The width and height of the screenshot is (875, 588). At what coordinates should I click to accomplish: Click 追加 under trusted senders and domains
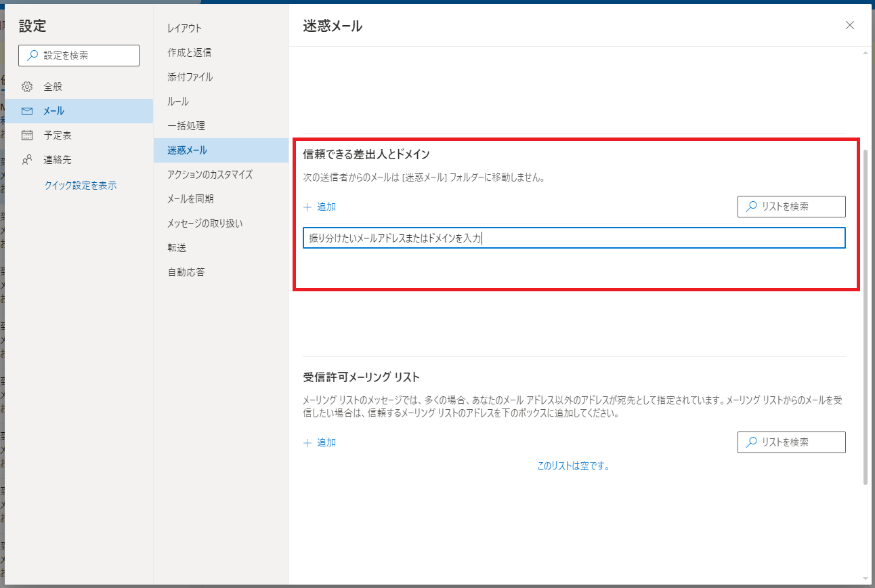click(x=320, y=207)
